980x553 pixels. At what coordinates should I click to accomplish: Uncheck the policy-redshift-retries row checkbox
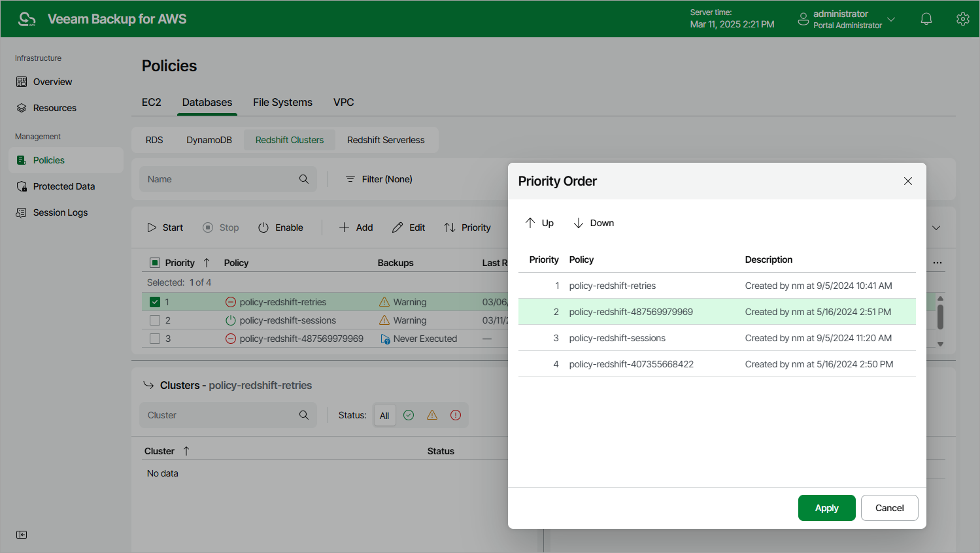(155, 302)
